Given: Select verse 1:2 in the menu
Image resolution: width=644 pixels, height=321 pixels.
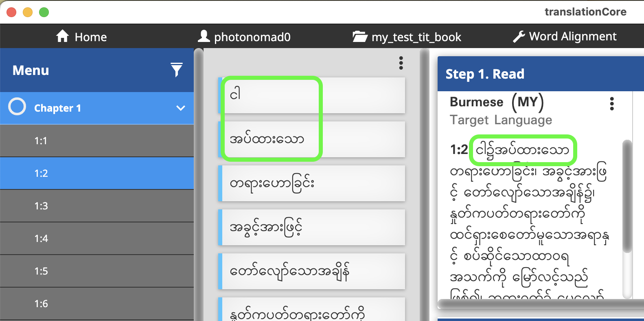Looking at the screenshot, I should pos(97,173).
